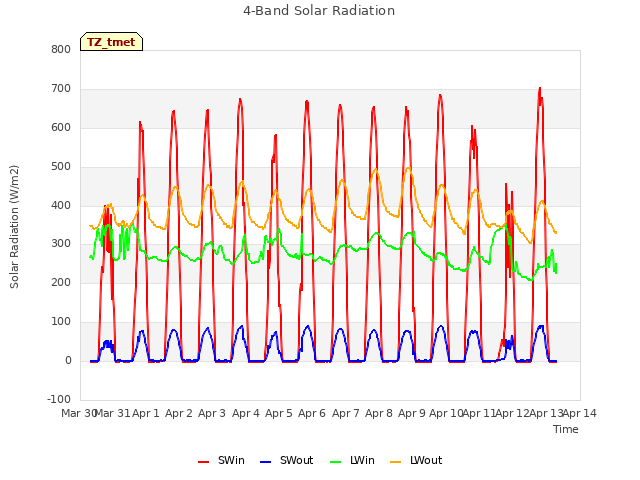The image size is (640, 480).
Task: Click the blue SWout legend swatch
Action: pos(265,462)
